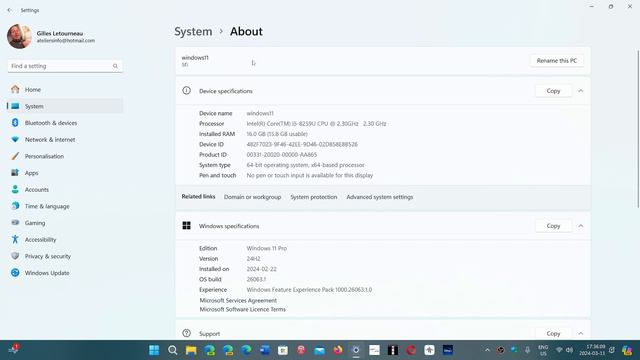Open Home in the settings sidebar
640x360 pixels.
coord(64,89)
